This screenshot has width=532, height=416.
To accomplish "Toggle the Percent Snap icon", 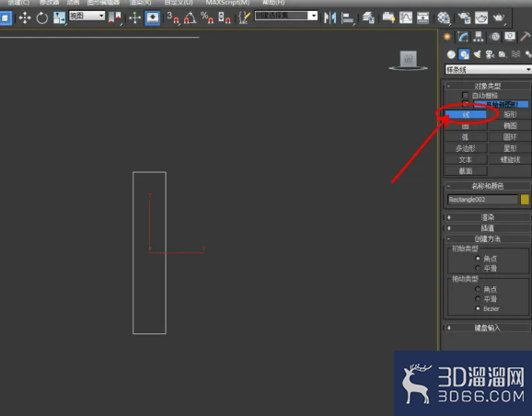I will (x=206, y=17).
